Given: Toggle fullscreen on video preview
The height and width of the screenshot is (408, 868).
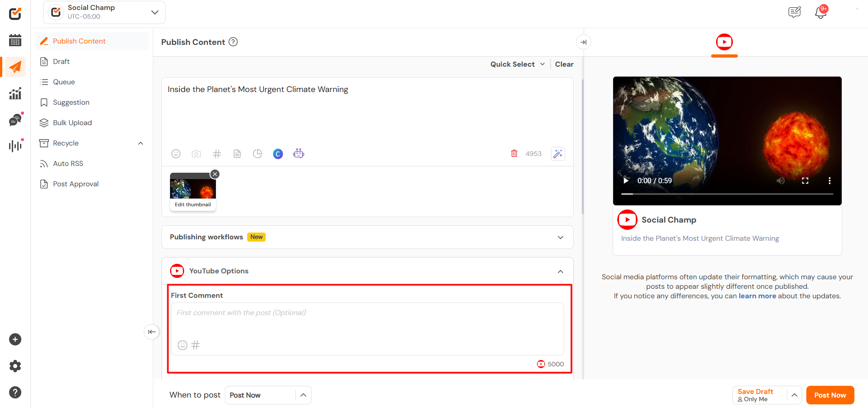Looking at the screenshot, I should (x=805, y=180).
